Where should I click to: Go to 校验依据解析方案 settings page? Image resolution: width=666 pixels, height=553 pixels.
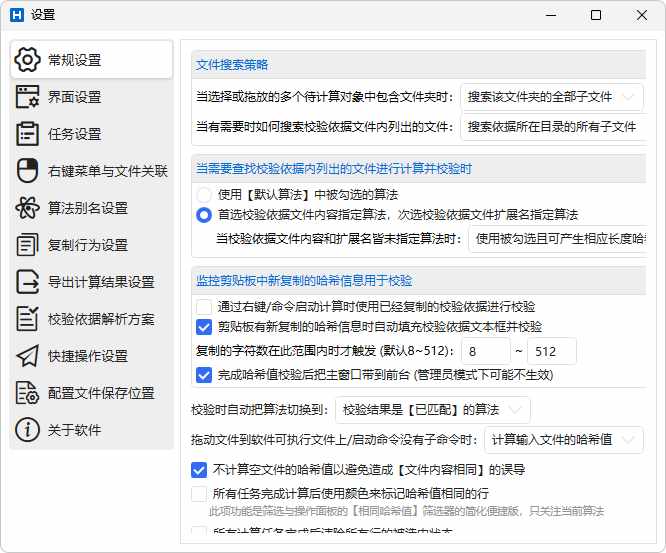coord(101,319)
